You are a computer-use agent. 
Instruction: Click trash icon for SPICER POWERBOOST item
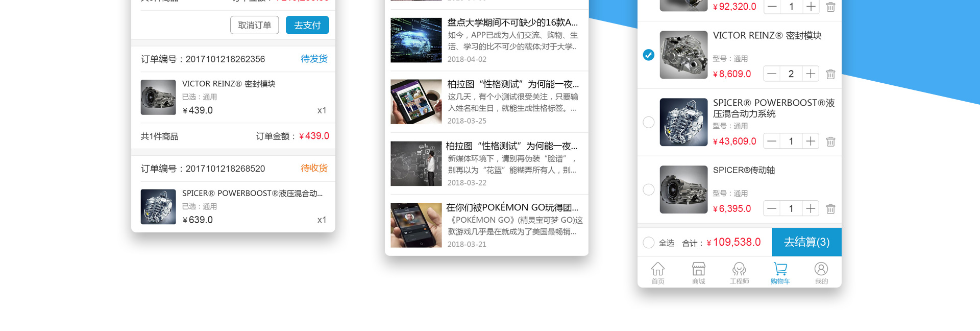(830, 141)
